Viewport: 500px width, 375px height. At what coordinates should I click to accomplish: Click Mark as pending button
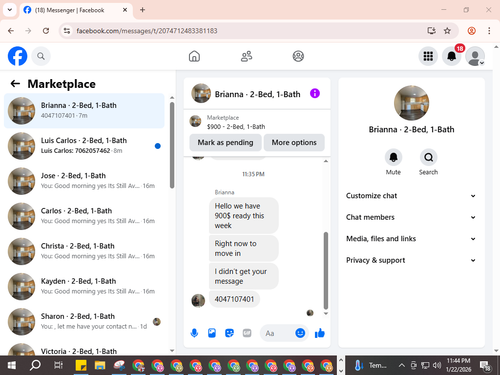tap(225, 142)
